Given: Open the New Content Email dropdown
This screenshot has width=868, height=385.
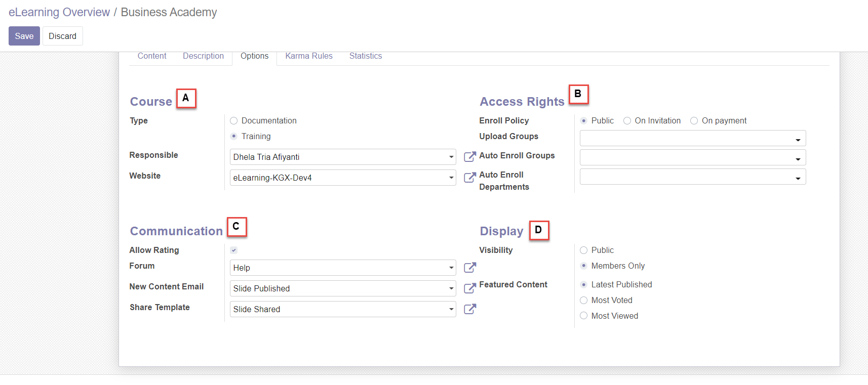Looking at the screenshot, I should (343, 288).
